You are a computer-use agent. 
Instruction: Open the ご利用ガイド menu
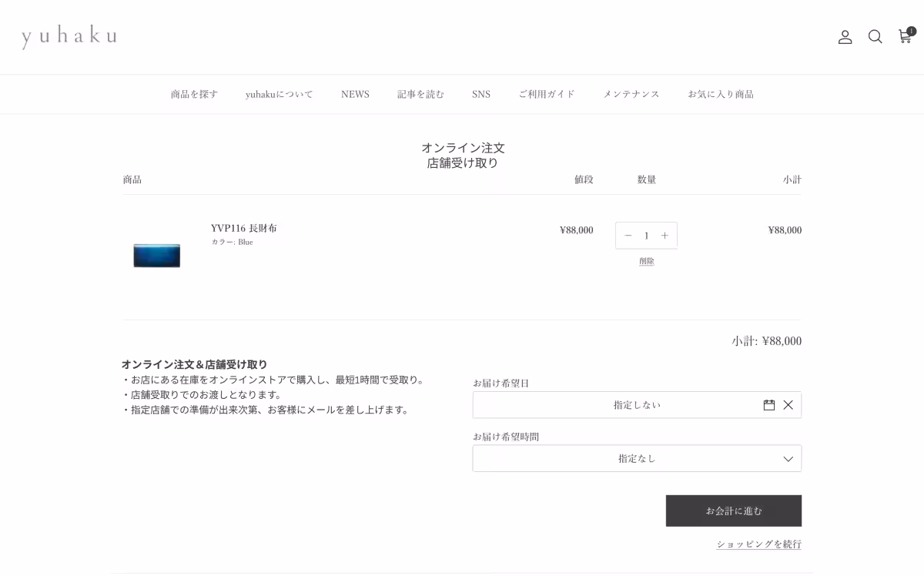click(x=547, y=94)
